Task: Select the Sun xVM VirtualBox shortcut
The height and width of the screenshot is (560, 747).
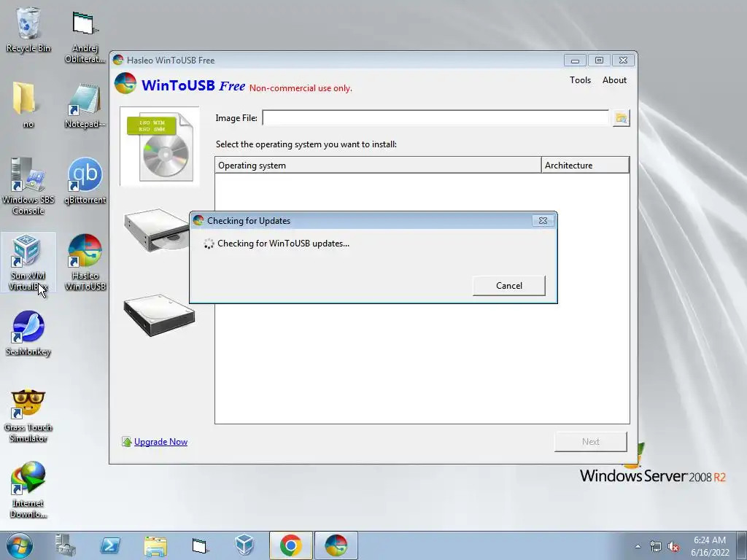Action: point(28,262)
